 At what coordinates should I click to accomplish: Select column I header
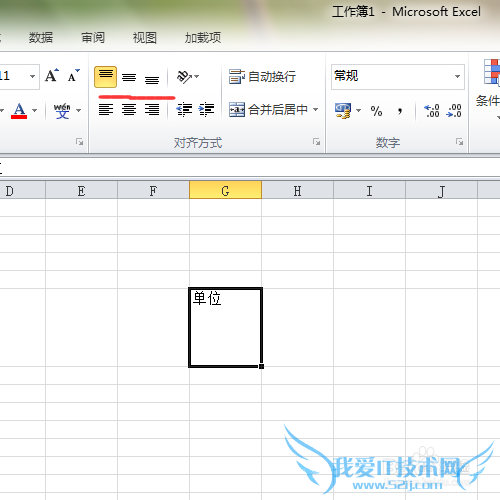369,191
